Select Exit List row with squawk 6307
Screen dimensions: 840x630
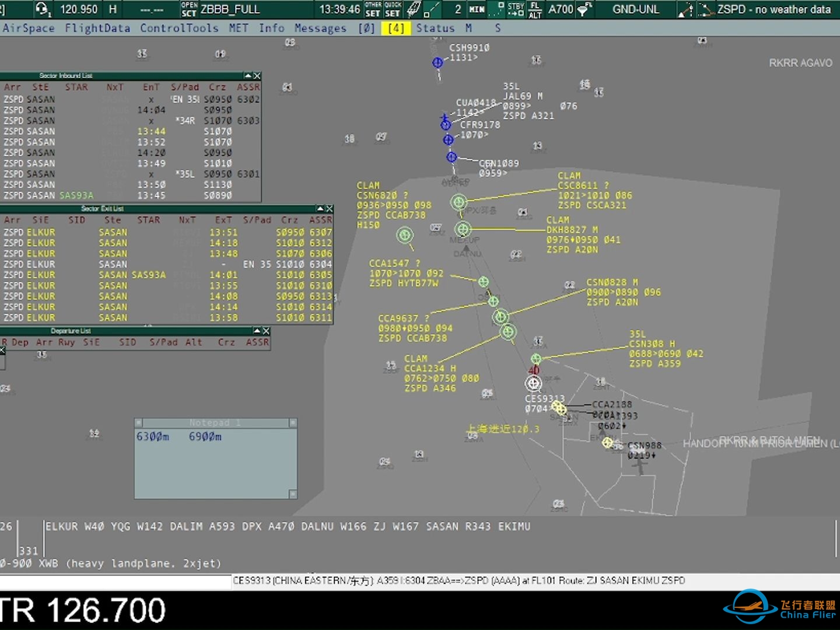167,232
